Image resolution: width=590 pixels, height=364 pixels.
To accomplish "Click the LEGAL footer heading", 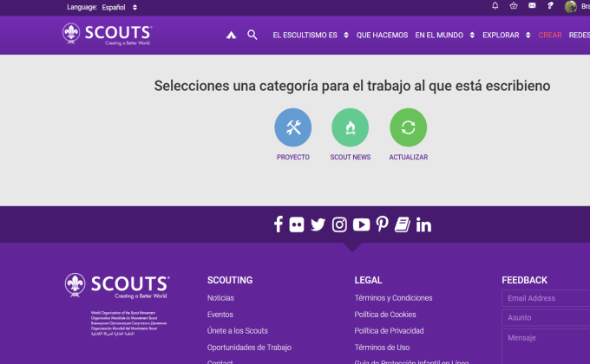I will 368,280.
